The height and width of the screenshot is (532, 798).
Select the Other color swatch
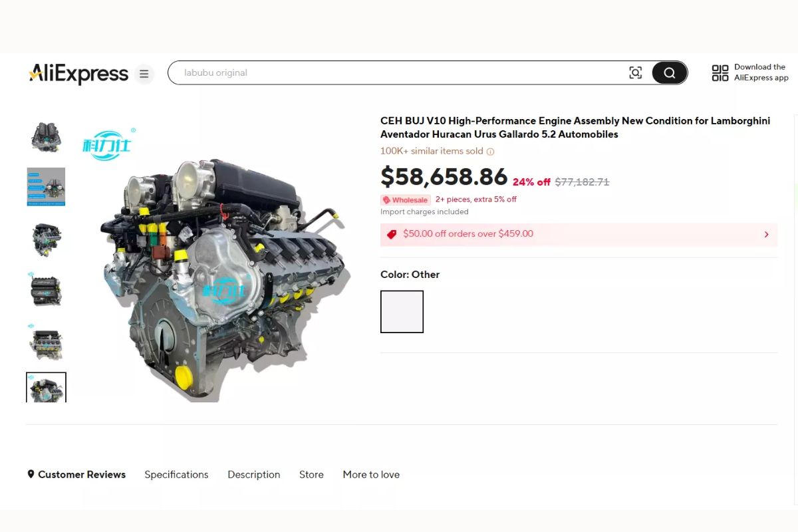[x=402, y=312]
